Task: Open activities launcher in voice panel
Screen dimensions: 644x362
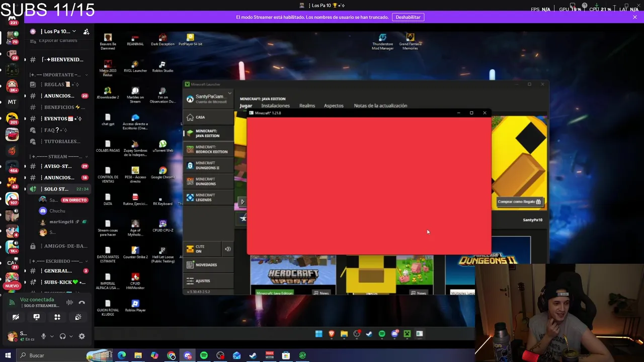Action: (57, 317)
